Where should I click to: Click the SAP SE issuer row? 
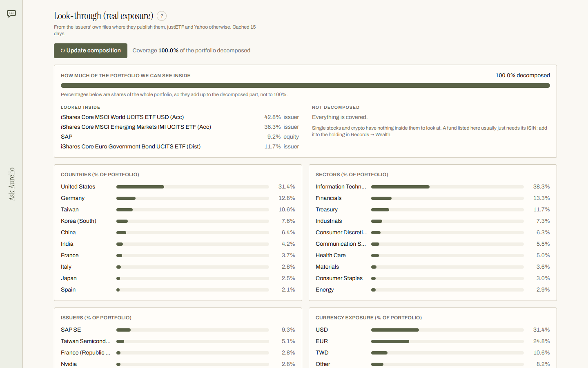178,330
